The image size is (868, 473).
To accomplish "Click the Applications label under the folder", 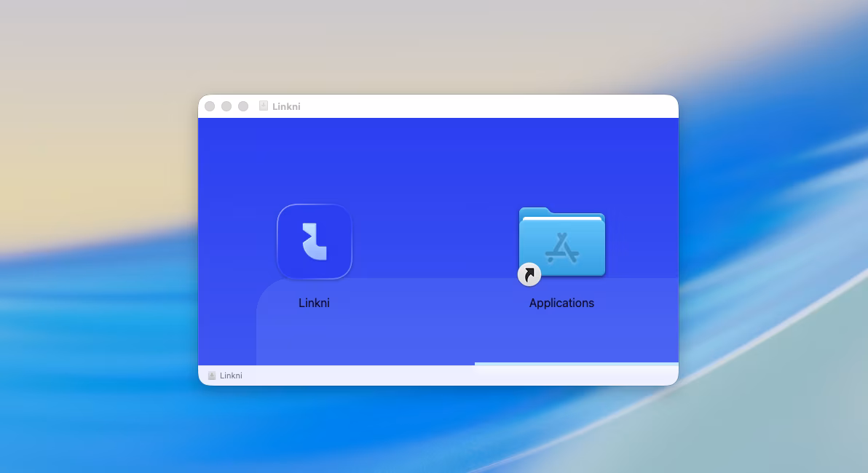I will pyautogui.click(x=561, y=303).
